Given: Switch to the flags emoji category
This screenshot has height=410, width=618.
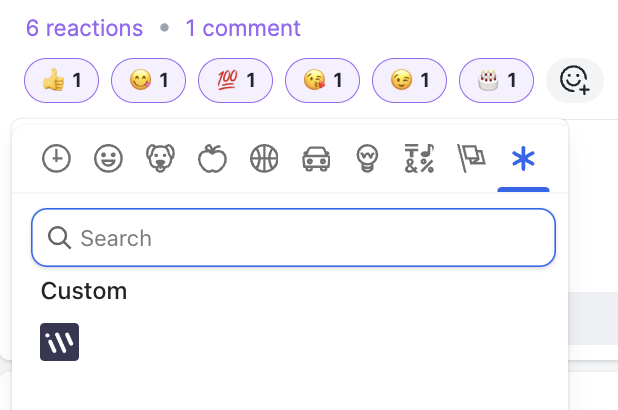Looking at the screenshot, I should (x=471, y=158).
